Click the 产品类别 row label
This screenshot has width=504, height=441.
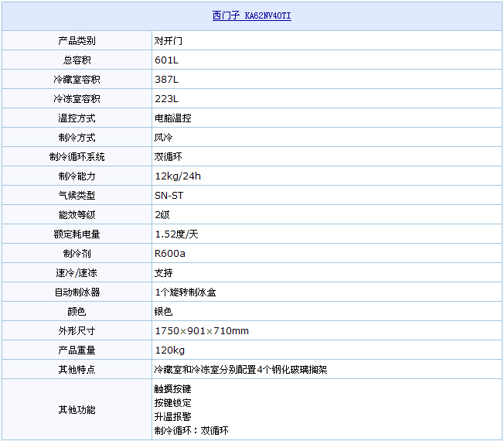pos(77,41)
